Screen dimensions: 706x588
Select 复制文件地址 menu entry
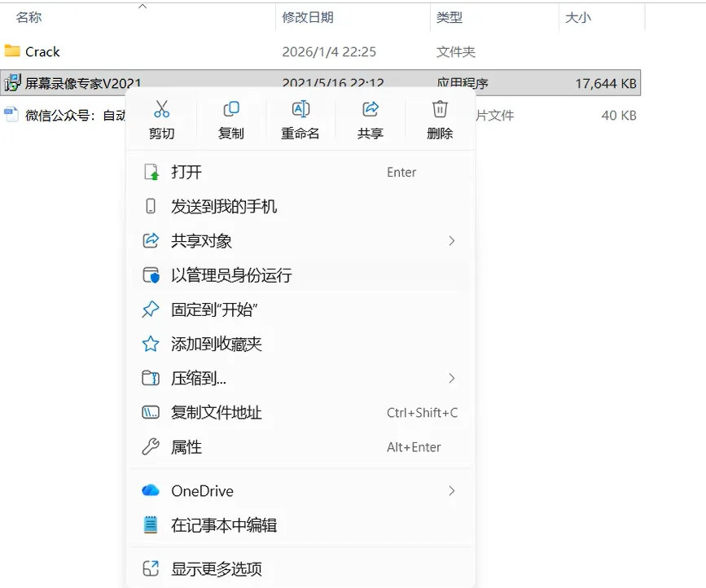(300, 412)
